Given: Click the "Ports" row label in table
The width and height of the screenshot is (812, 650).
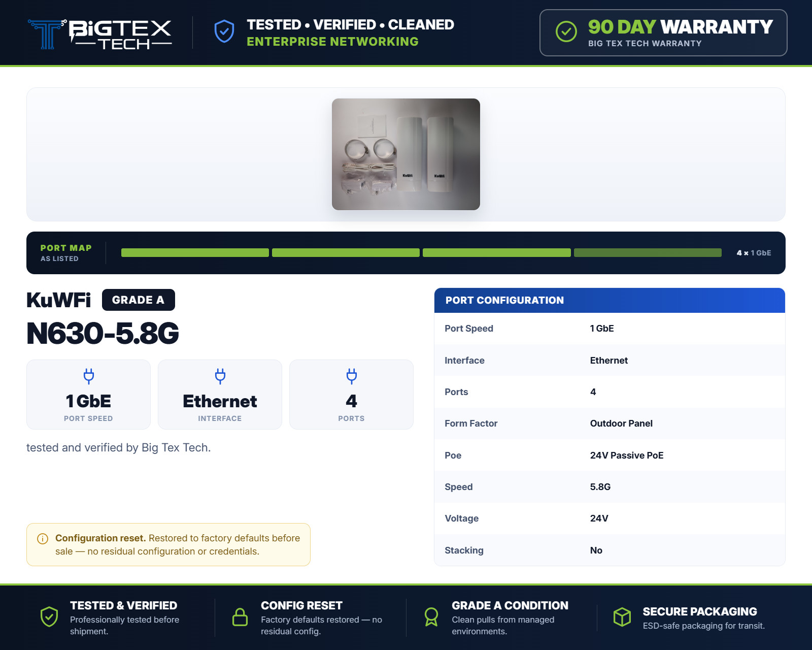Looking at the screenshot, I should [456, 392].
